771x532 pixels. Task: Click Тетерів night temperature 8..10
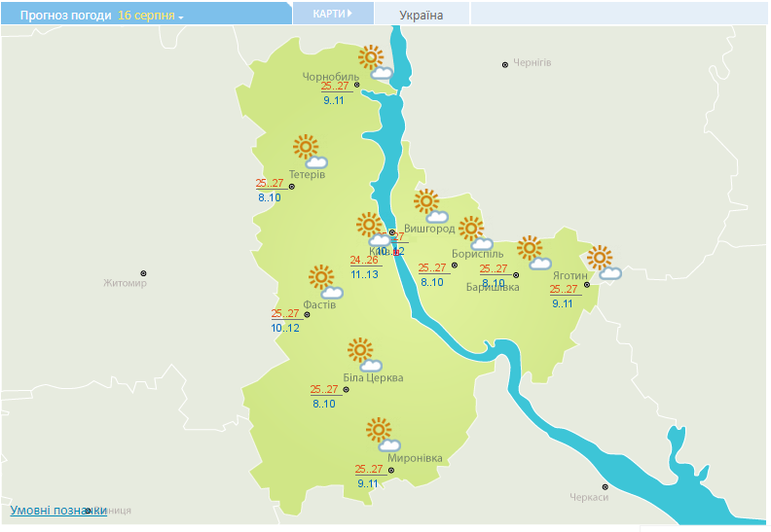pos(270,198)
